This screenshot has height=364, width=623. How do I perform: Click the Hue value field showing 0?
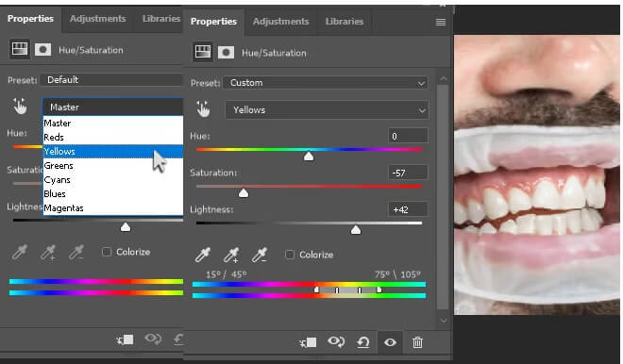(x=408, y=136)
